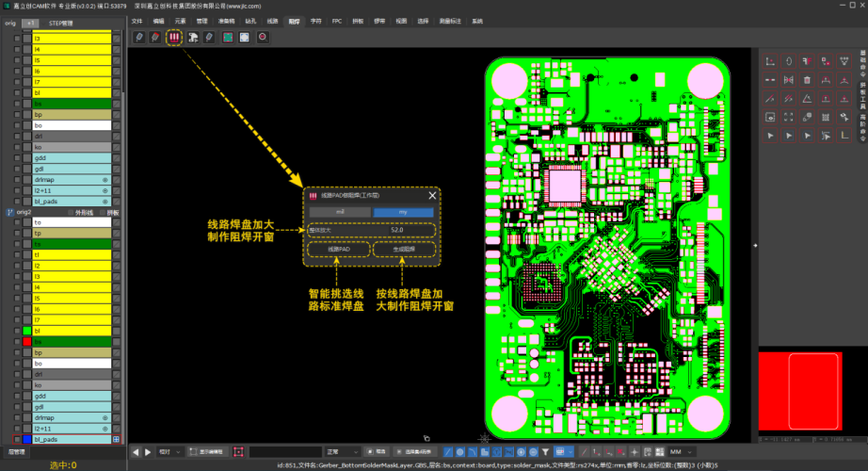
Task: Click the 线路PAD button in dialog
Action: coord(339,250)
